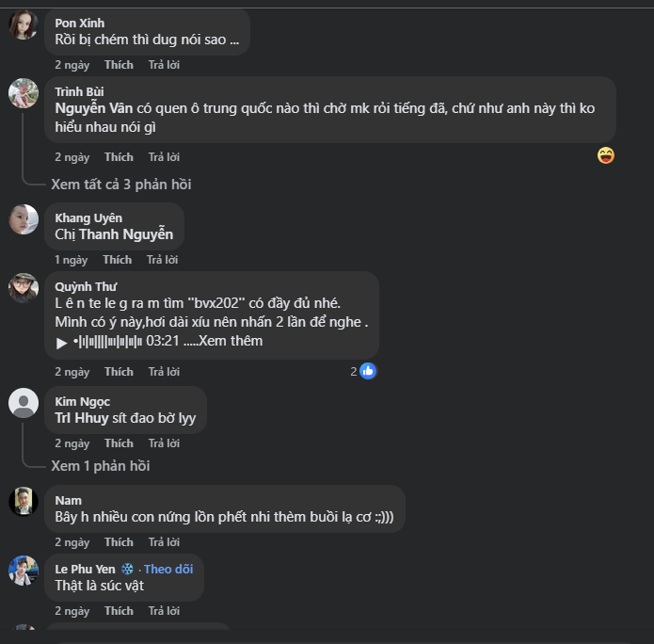Image resolution: width=654 pixels, height=644 pixels.
Task: Follow Le Phu Yen via 'Theo dõi'
Action: 168,569
